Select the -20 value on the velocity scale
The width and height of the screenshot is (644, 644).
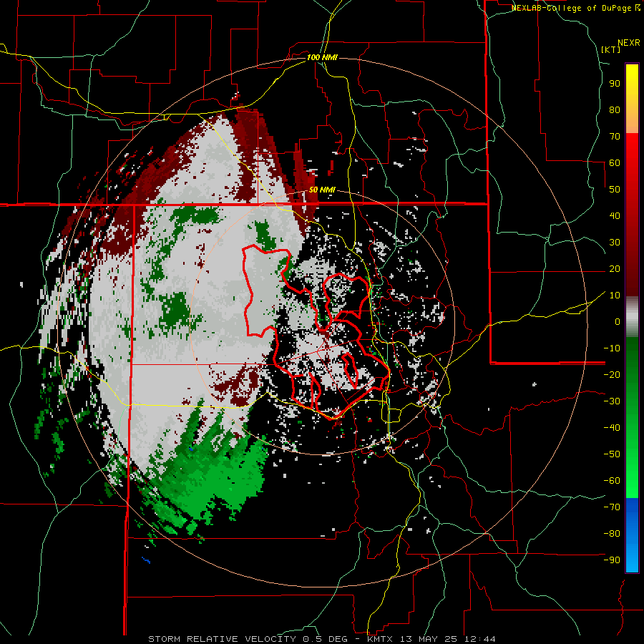[x=612, y=375]
